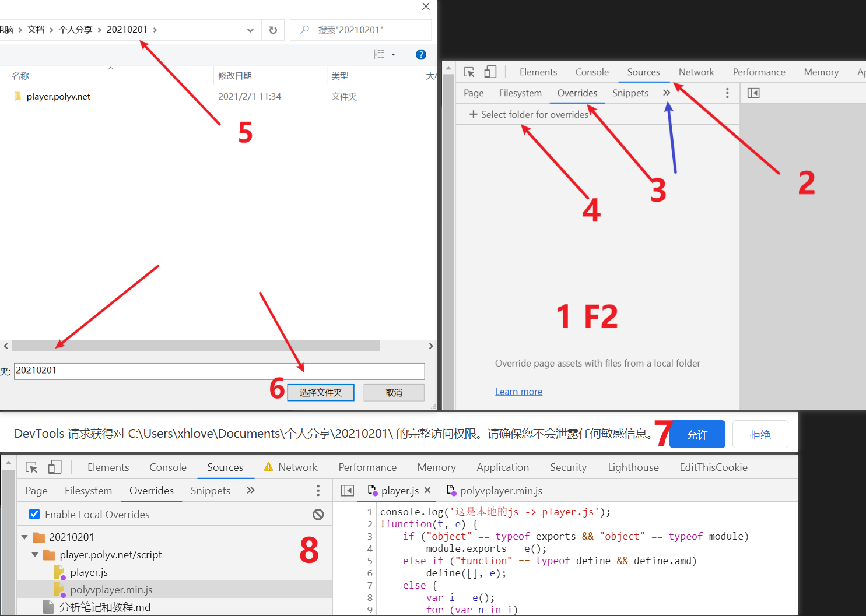Image resolution: width=866 pixels, height=616 pixels.
Task: Click 文档 in breadcrumb path
Action: pos(36,30)
